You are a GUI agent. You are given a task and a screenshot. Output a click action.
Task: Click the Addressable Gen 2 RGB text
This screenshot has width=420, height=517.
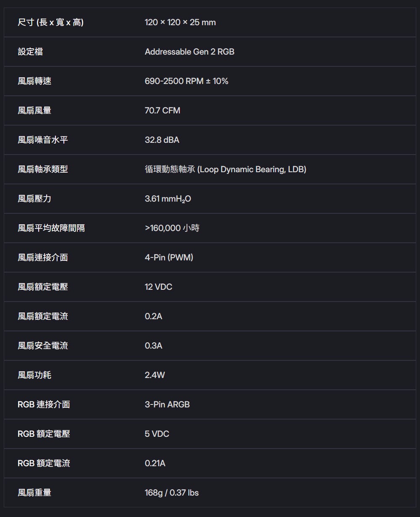(189, 52)
